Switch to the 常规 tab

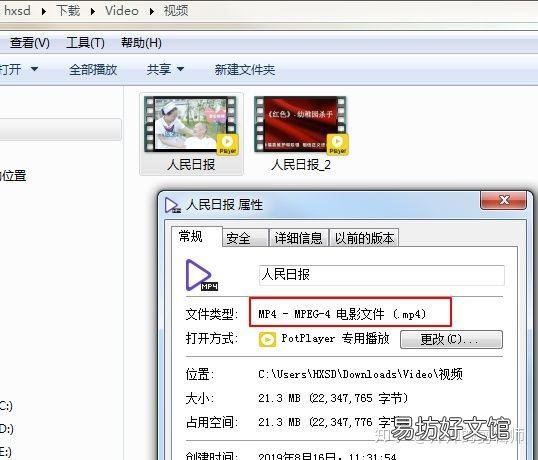(x=197, y=236)
